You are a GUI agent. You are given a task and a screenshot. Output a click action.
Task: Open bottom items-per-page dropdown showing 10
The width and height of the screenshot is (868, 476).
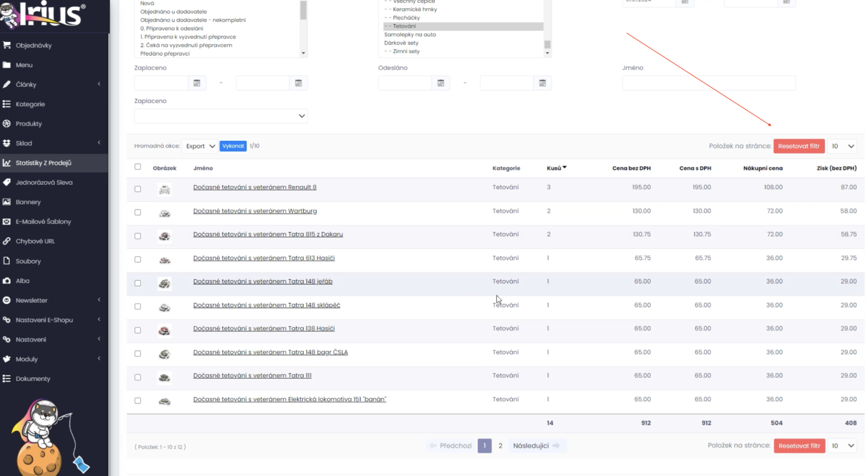click(842, 446)
